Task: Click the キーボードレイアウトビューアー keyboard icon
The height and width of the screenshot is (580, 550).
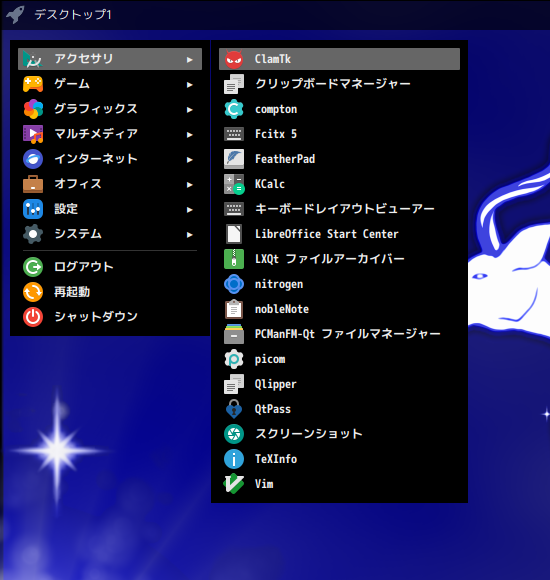Action: click(234, 209)
